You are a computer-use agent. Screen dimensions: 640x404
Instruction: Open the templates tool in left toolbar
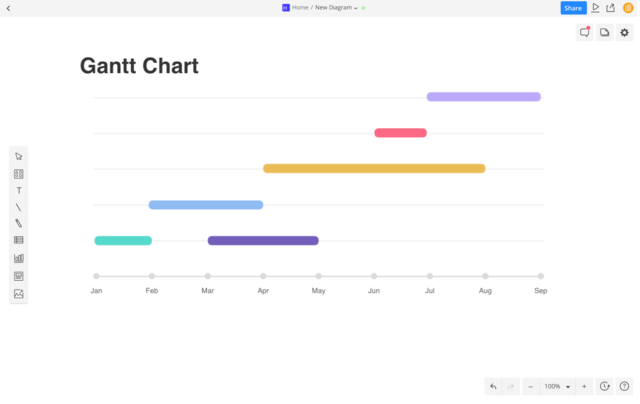click(19, 276)
